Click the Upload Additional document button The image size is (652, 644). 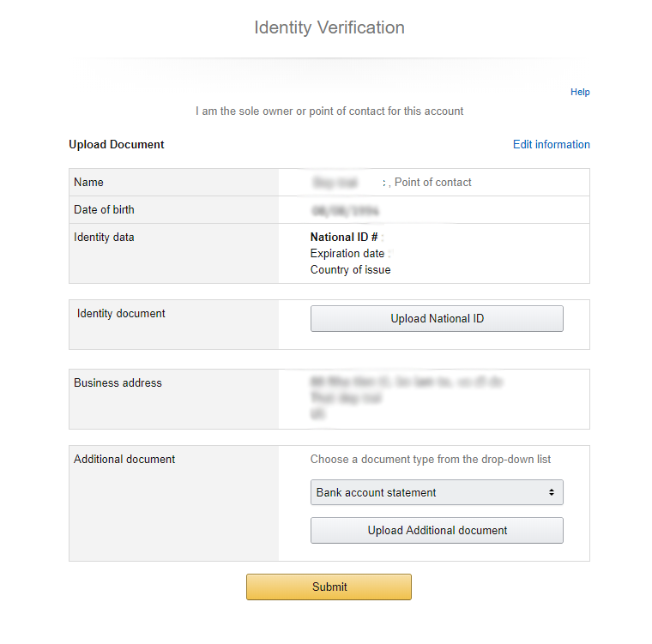coord(437,531)
